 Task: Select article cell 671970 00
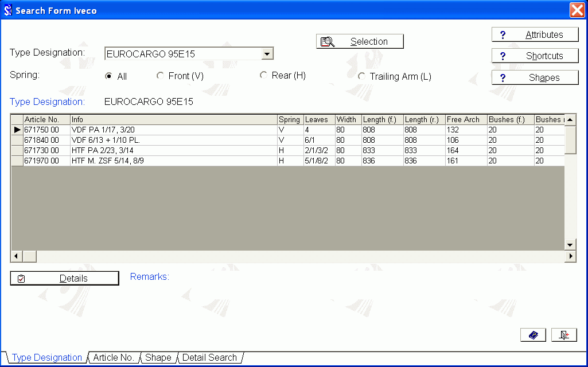pos(46,161)
